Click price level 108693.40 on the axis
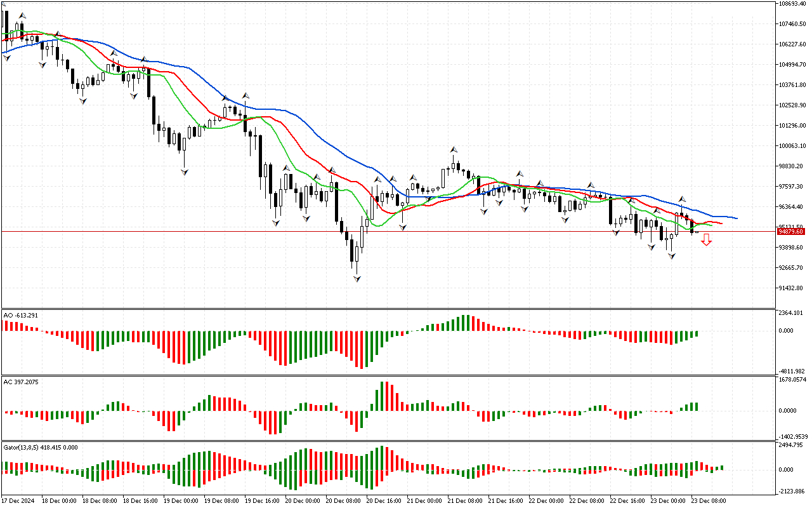This screenshot has width=812, height=508. (793, 4)
